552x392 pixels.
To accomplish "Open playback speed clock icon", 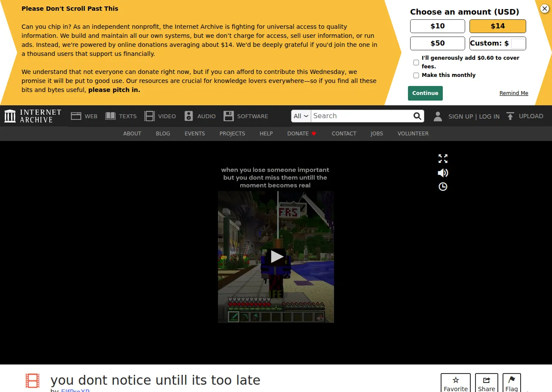I will (443, 187).
